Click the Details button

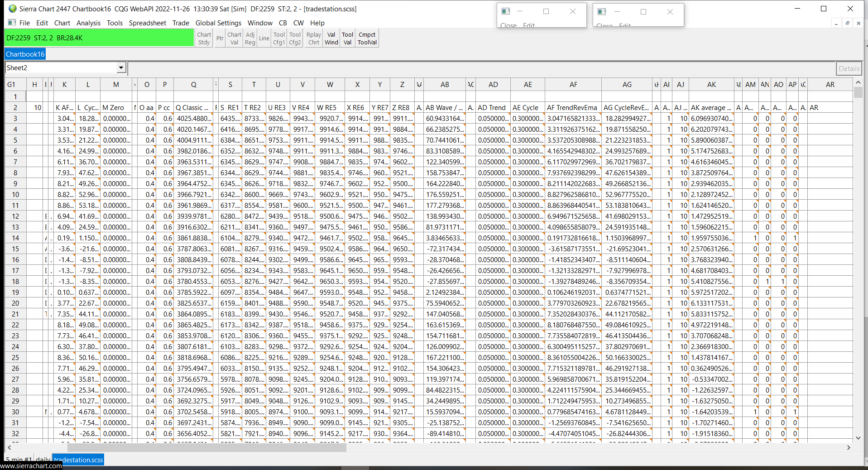coord(849,68)
